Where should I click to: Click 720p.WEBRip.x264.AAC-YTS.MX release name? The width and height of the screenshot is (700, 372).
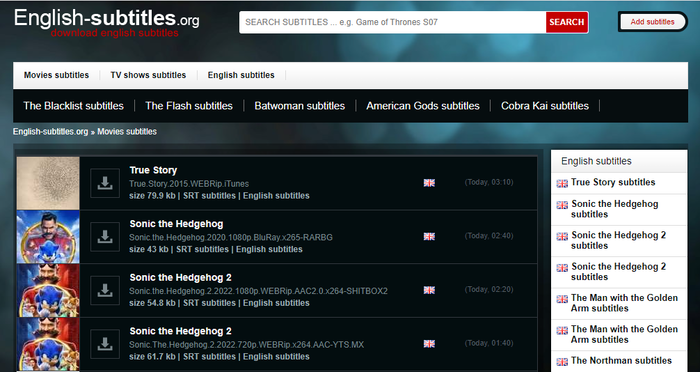[246, 344]
